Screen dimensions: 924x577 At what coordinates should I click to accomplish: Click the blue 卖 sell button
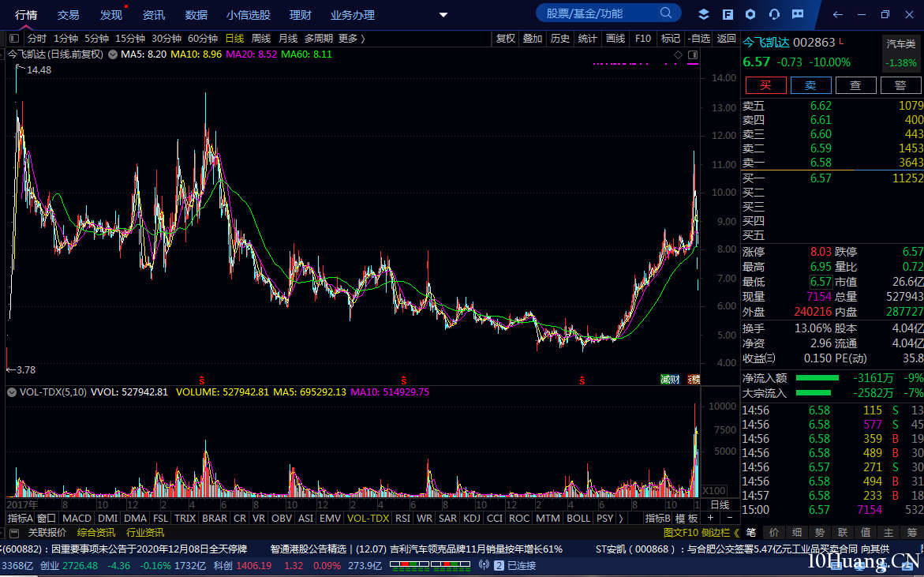pyautogui.click(x=810, y=85)
